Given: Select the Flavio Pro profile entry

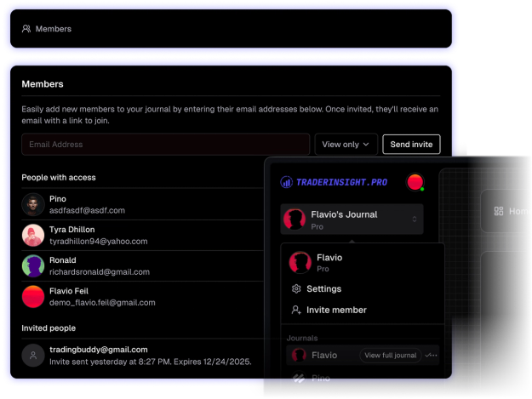Looking at the screenshot, I should pos(363,262).
